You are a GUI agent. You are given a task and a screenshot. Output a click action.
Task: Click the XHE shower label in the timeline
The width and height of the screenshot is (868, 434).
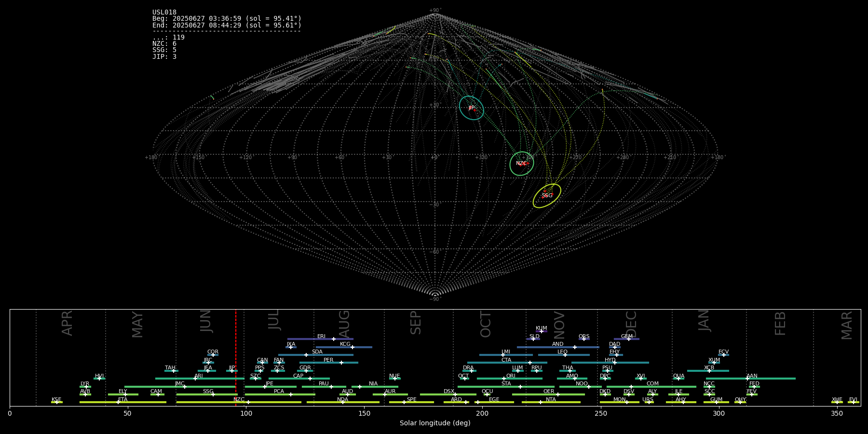[837, 400]
